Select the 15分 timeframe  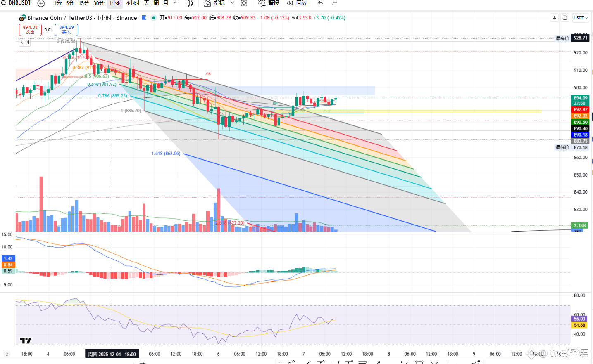84,3
